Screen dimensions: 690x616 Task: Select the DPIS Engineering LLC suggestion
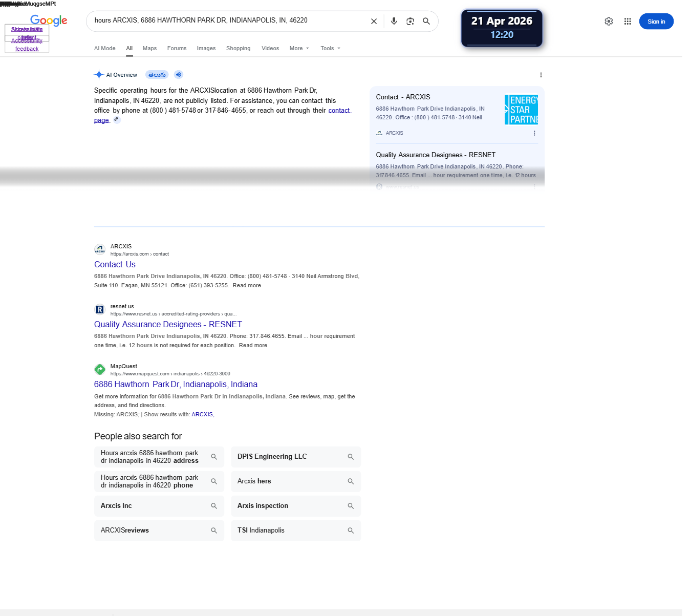coord(296,457)
